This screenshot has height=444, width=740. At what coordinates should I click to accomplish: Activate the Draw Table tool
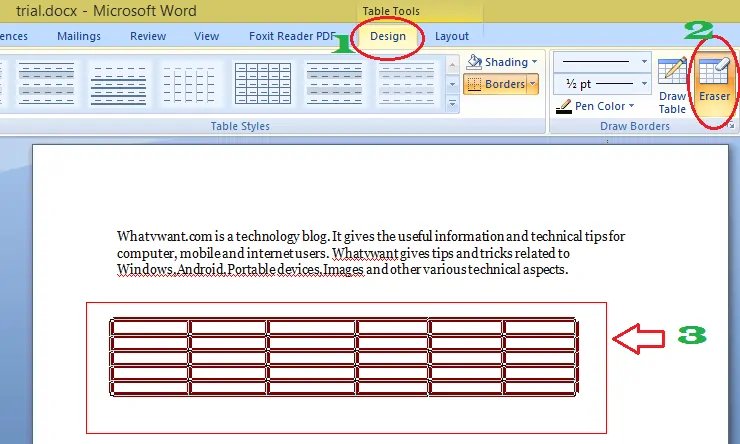tap(672, 83)
